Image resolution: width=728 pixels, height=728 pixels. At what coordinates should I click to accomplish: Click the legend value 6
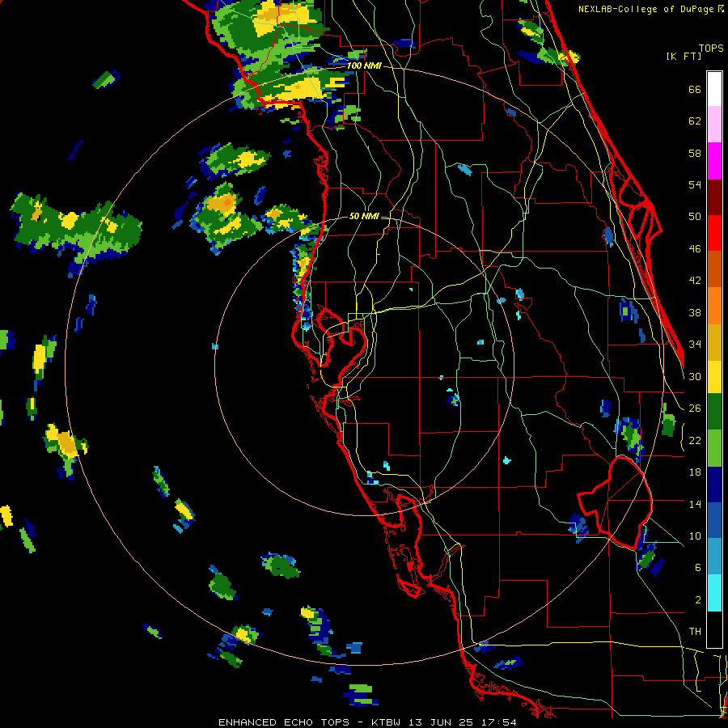point(698,567)
